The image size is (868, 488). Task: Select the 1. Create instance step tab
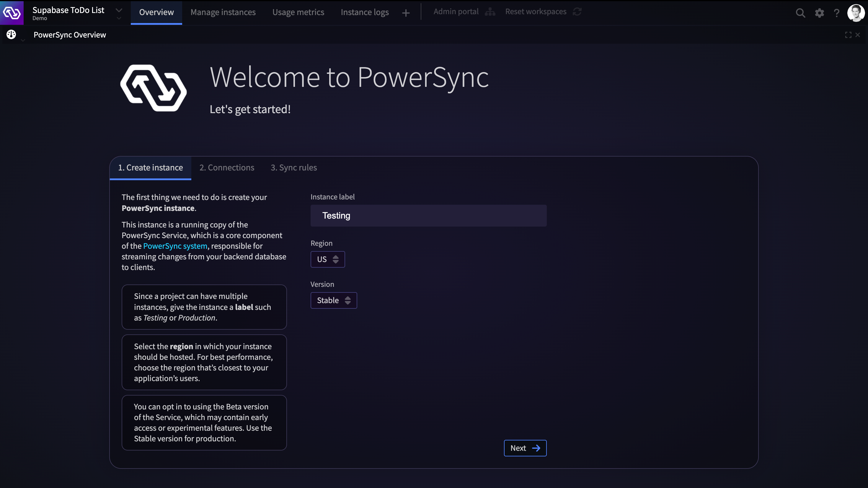tap(150, 167)
